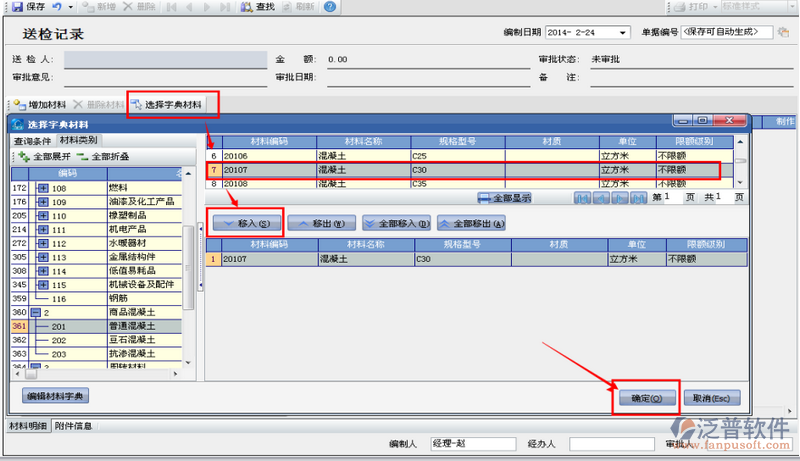Click tree scrollbar up arrow

(x=188, y=174)
